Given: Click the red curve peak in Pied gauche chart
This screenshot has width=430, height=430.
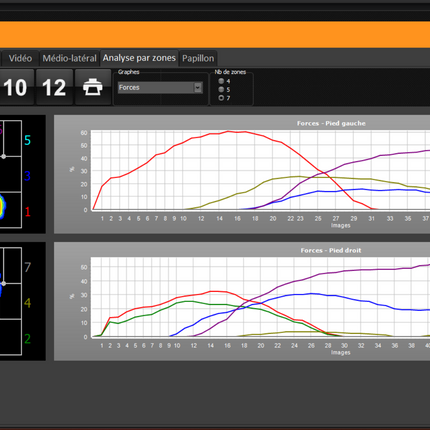Looking at the screenshot, I should 228,132.
